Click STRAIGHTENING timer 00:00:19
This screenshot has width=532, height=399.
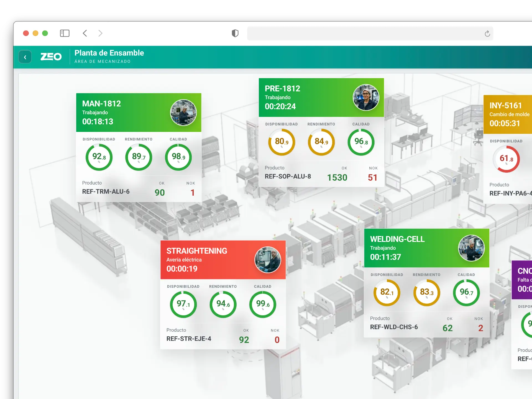(x=182, y=269)
